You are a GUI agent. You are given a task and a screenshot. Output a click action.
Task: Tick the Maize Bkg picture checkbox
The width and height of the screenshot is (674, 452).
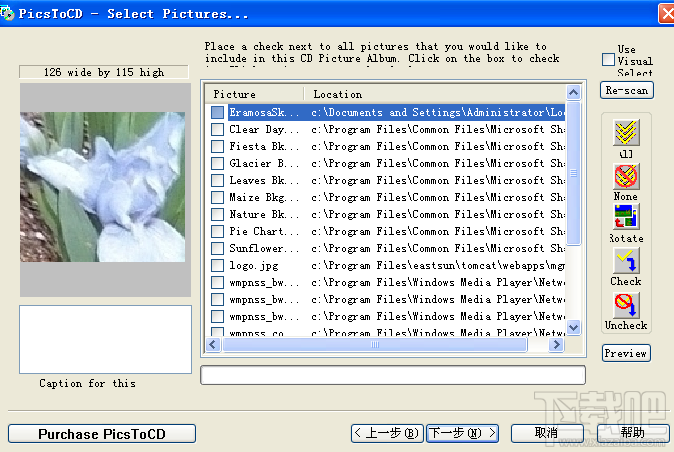[218, 197]
